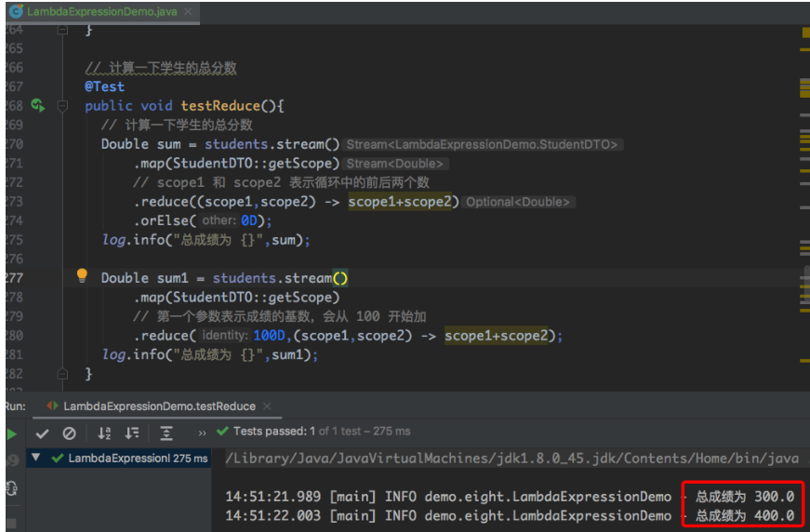The width and height of the screenshot is (810, 532).
Task: Collapse the LambdaExpressionDemo test tree node
Action: (35, 457)
